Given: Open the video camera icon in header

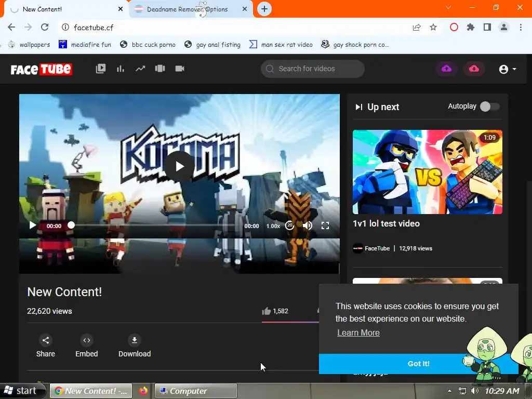Looking at the screenshot, I should [180, 69].
